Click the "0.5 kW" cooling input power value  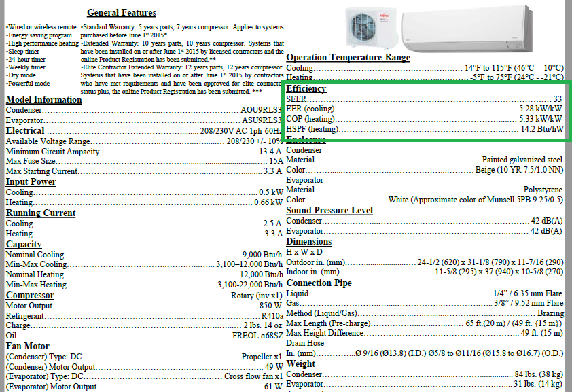pos(270,192)
